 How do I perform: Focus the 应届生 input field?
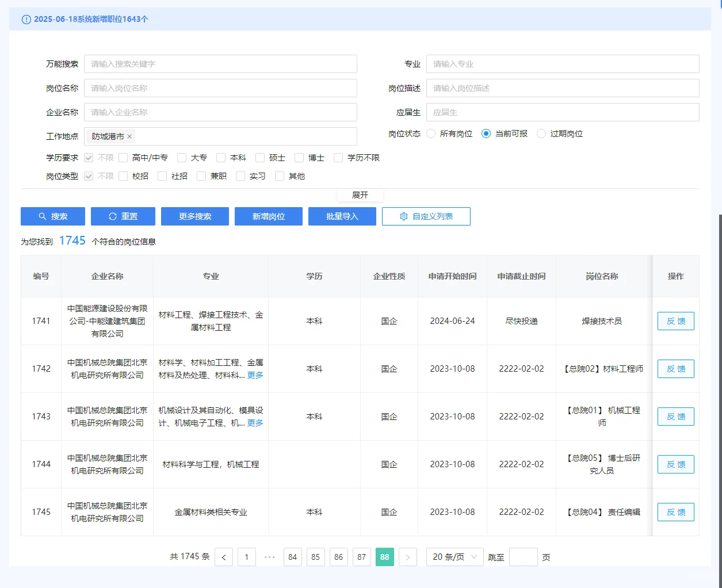coord(563,112)
